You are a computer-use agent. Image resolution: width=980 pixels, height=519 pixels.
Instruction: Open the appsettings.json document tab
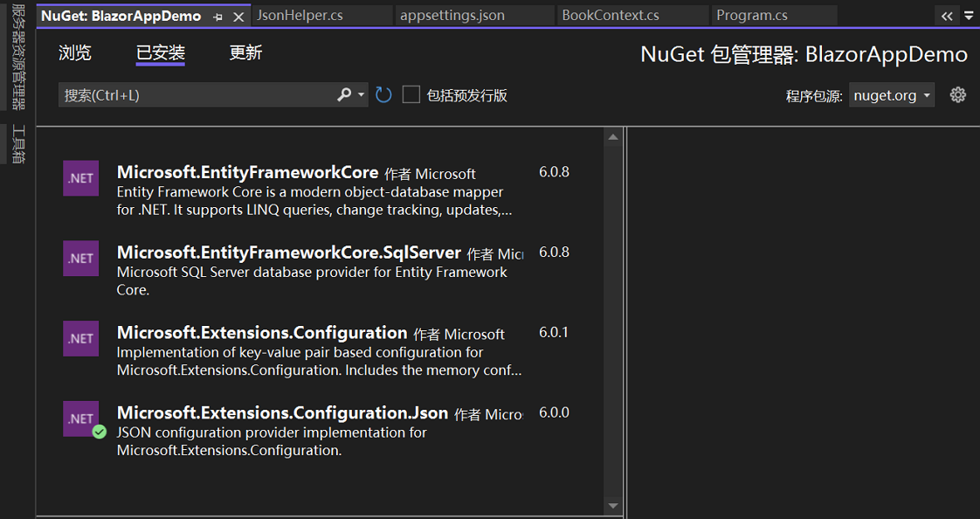452,16
